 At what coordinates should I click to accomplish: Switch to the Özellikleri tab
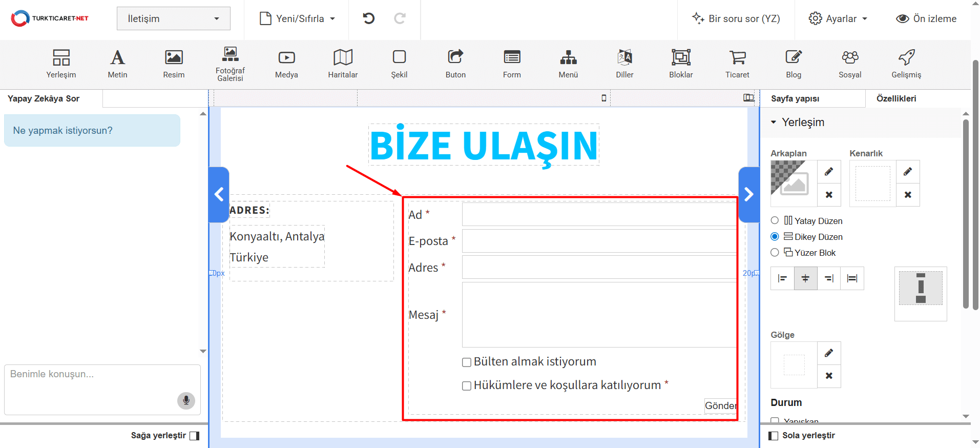click(896, 98)
